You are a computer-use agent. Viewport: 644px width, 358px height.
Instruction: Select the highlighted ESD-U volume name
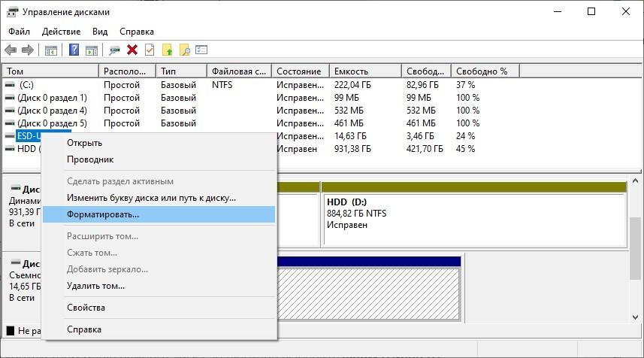29,135
